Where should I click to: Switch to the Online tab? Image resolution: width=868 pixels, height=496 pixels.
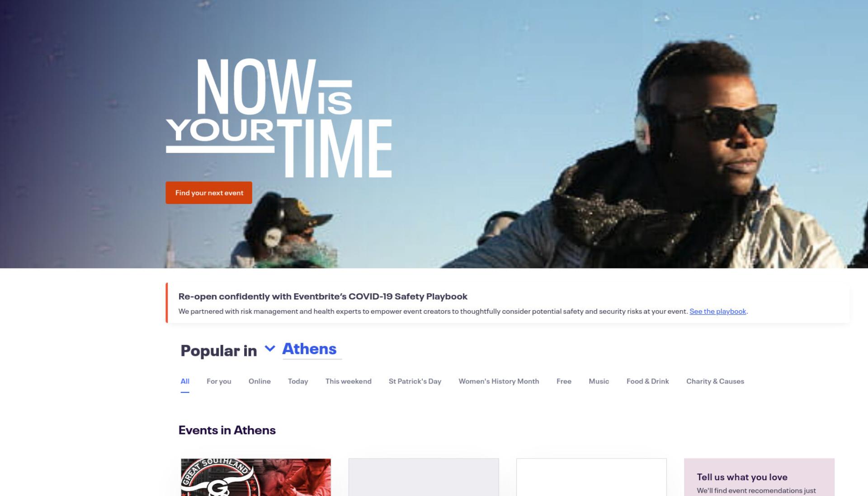[259, 381]
